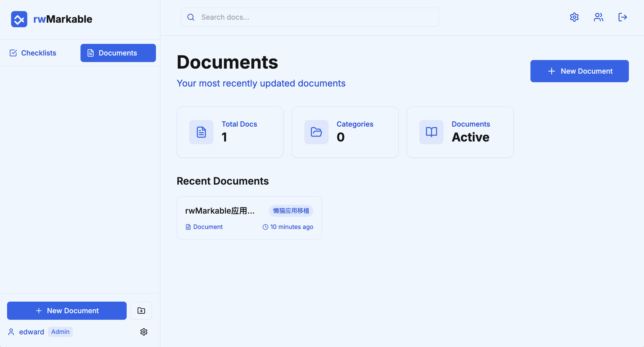Open settings gear in top header
644x347 pixels.
574,17
